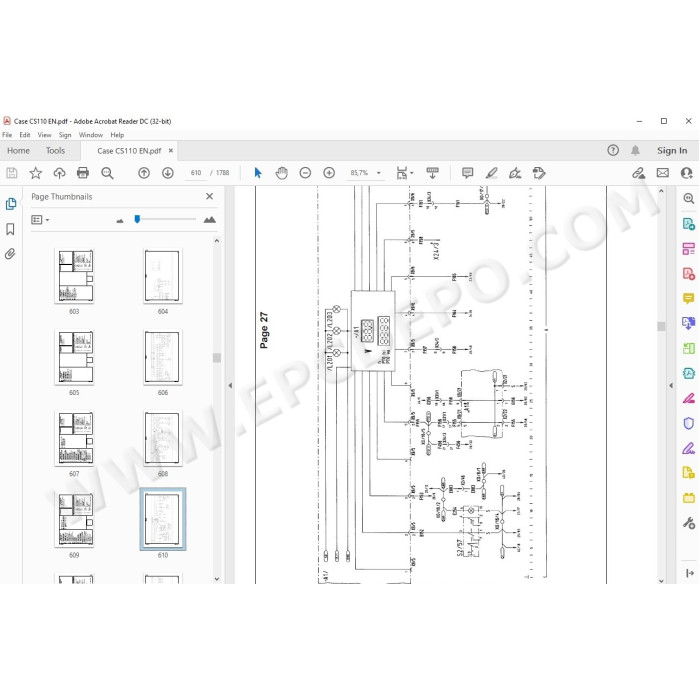This screenshot has height=700, width=700.
Task: Select the Highlight text pen tool
Action: 492,173
